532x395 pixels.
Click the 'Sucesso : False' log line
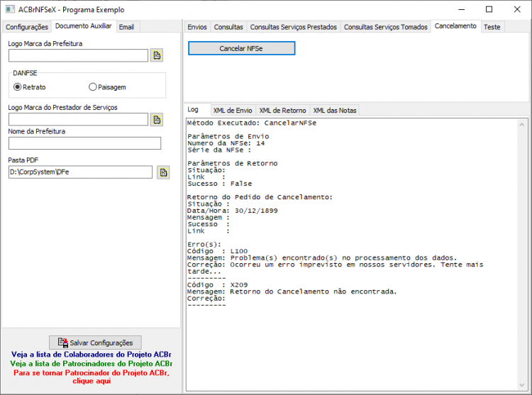pos(219,184)
